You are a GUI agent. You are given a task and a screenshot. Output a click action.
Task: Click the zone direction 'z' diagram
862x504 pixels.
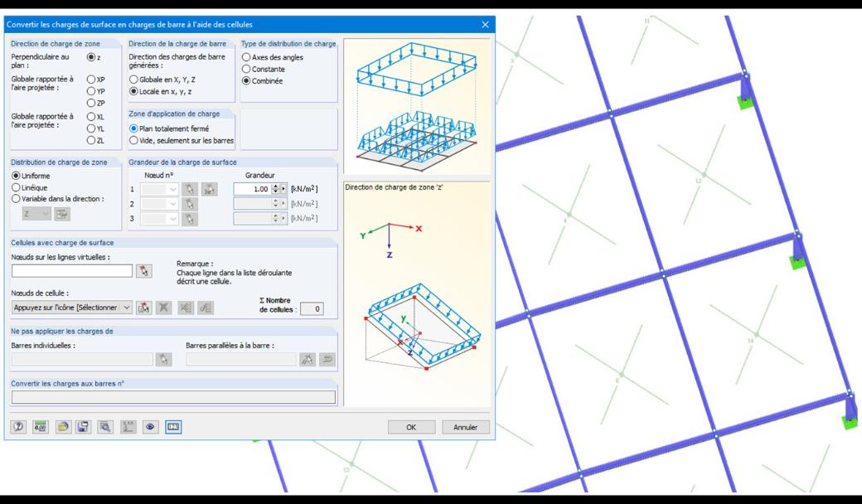click(x=416, y=294)
